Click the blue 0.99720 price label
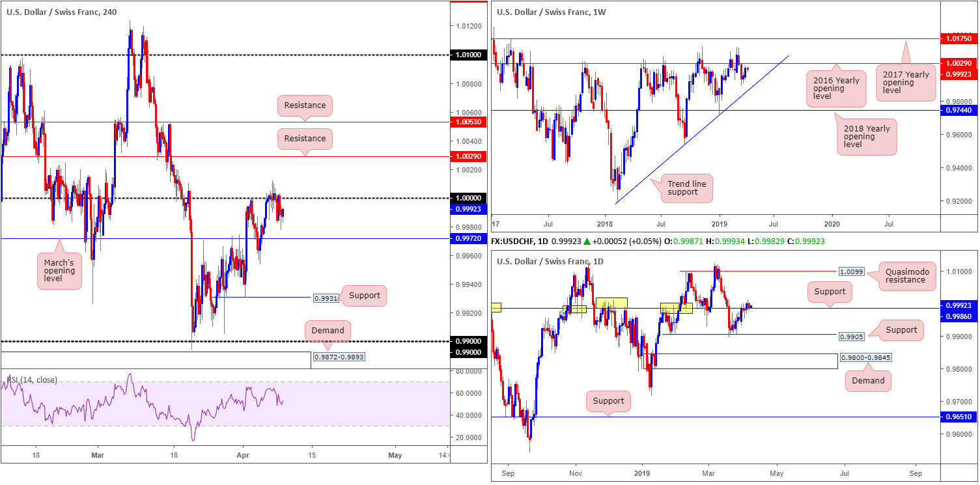The image size is (980, 485). point(469,239)
